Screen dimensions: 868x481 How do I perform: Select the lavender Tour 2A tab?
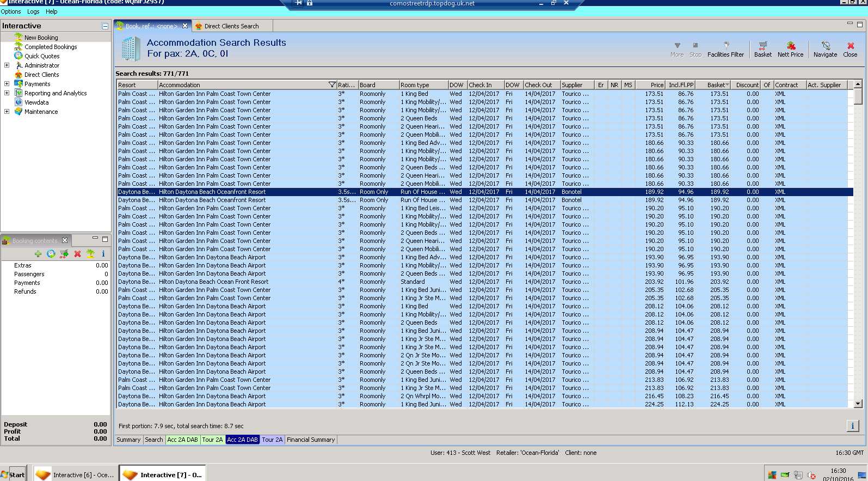[x=272, y=440]
